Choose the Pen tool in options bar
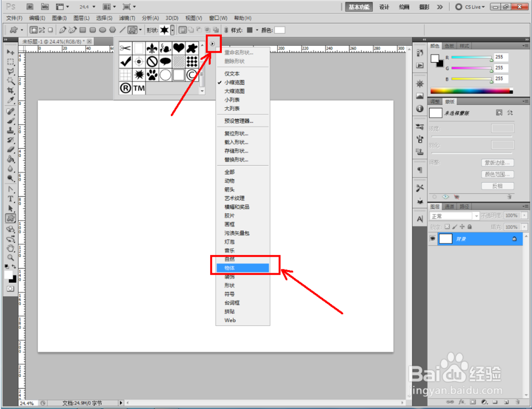This screenshot has height=409, width=532. 62,30
